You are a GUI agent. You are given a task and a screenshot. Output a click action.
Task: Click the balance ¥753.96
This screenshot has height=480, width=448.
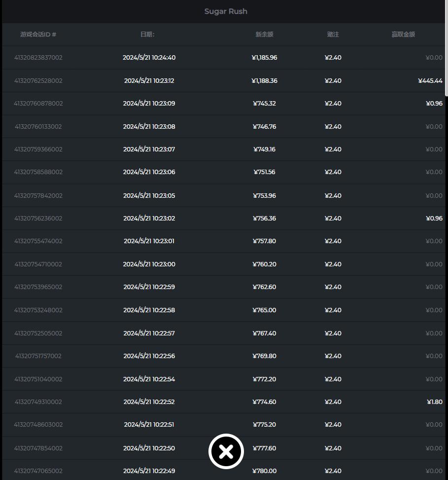[265, 196]
